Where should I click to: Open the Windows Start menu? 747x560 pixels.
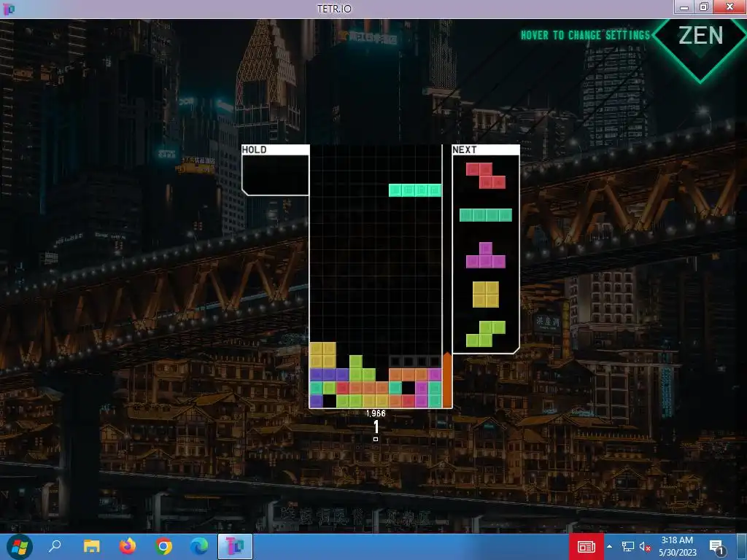point(19,547)
